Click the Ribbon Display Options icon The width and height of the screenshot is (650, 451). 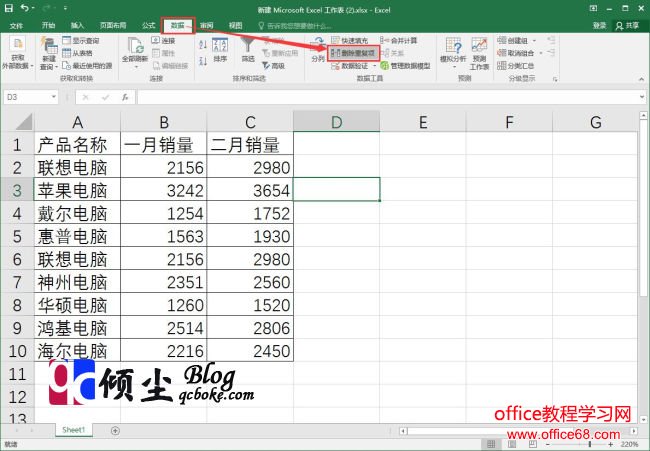(593, 8)
